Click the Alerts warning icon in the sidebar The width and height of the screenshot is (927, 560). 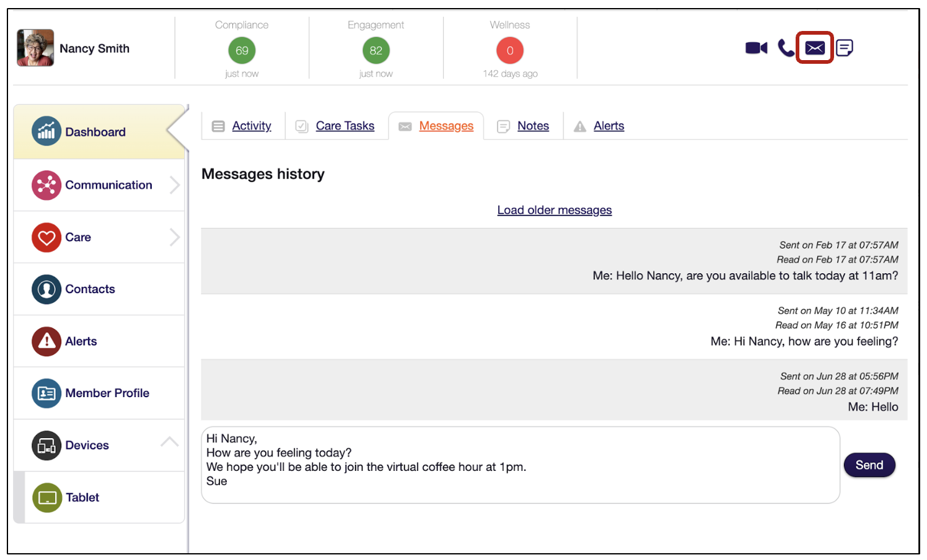click(46, 341)
